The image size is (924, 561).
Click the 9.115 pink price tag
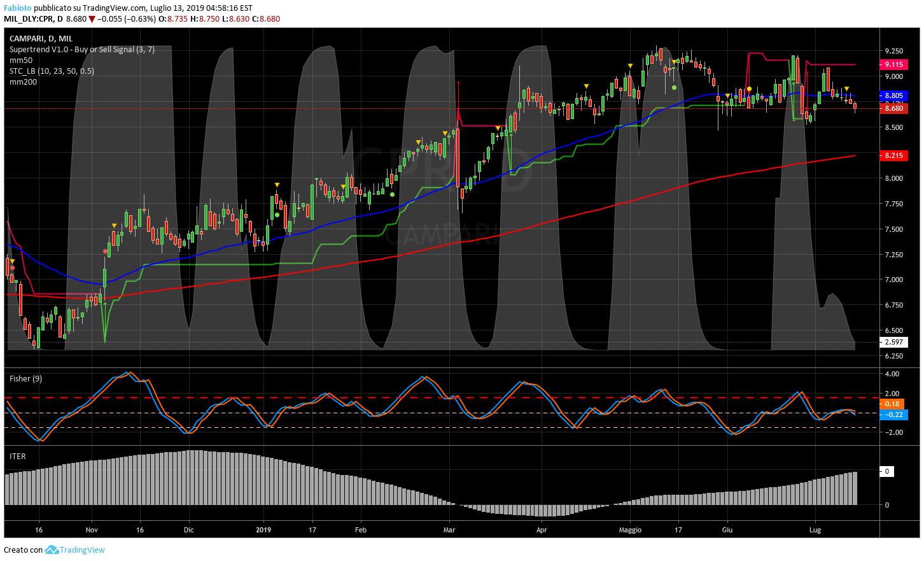(x=893, y=64)
